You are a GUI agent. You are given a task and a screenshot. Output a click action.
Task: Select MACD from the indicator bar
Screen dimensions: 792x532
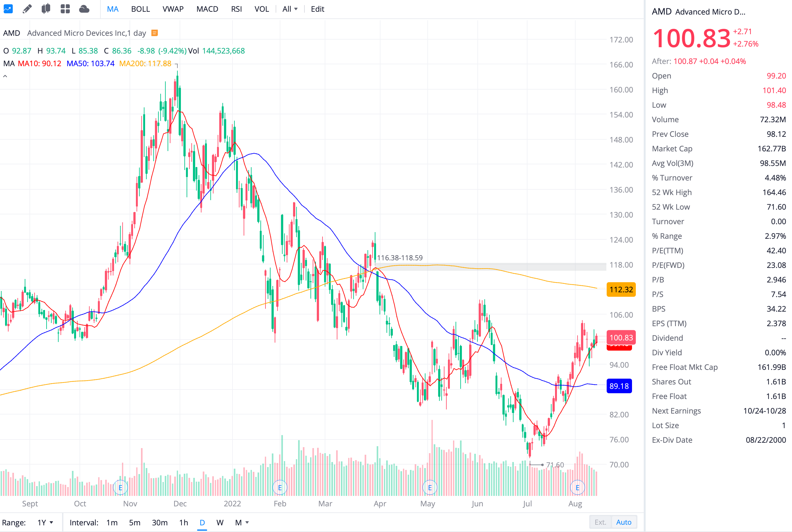[207, 9]
